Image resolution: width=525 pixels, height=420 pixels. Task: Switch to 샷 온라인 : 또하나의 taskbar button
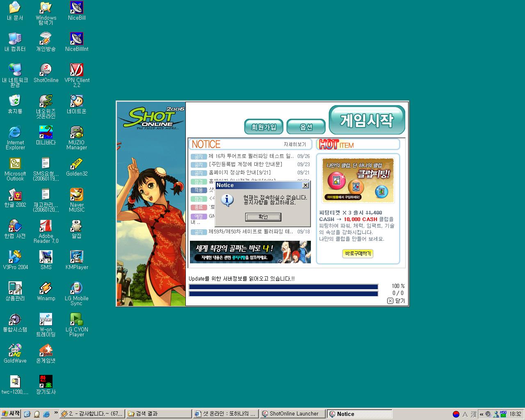coord(226,414)
